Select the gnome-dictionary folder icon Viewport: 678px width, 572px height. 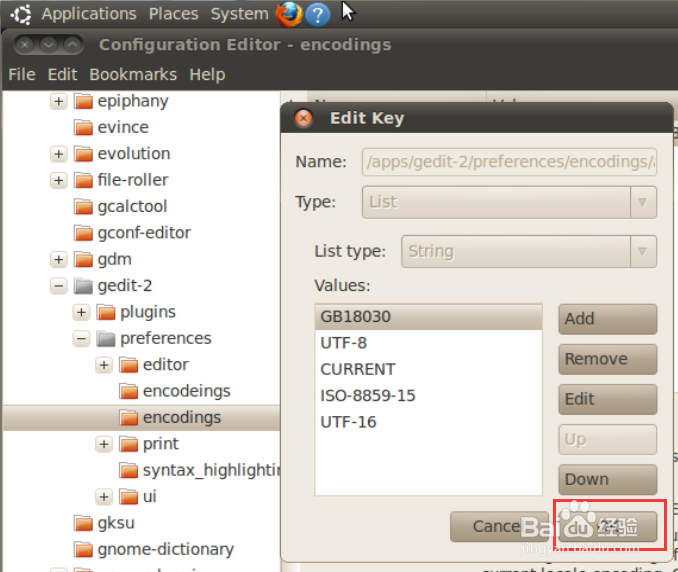point(83,550)
